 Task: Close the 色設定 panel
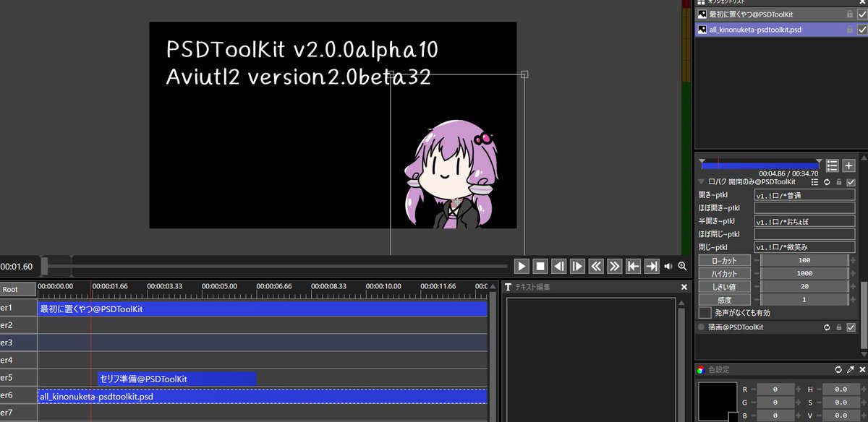click(862, 369)
